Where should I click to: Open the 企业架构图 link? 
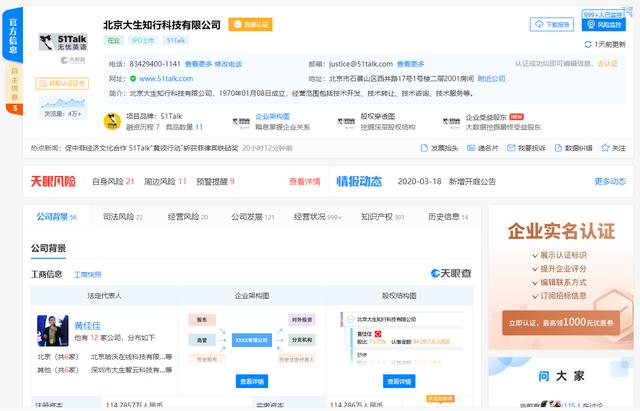[x=272, y=116]
